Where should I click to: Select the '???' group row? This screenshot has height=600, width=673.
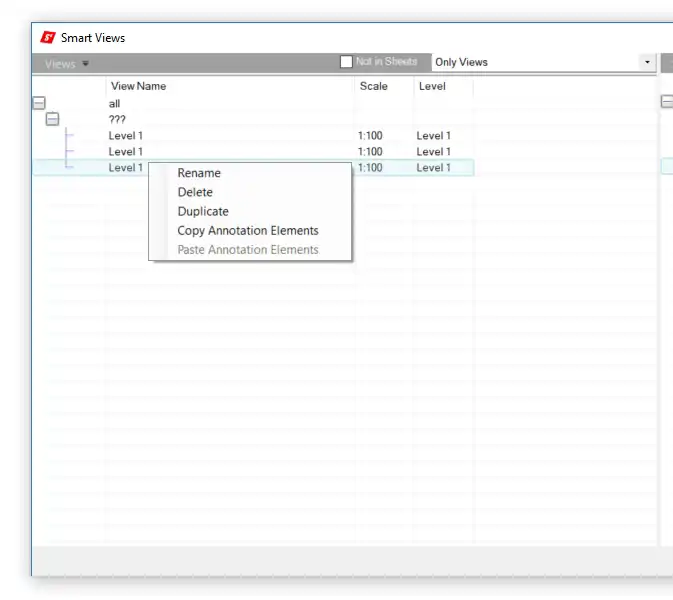(x=253, y=119)
